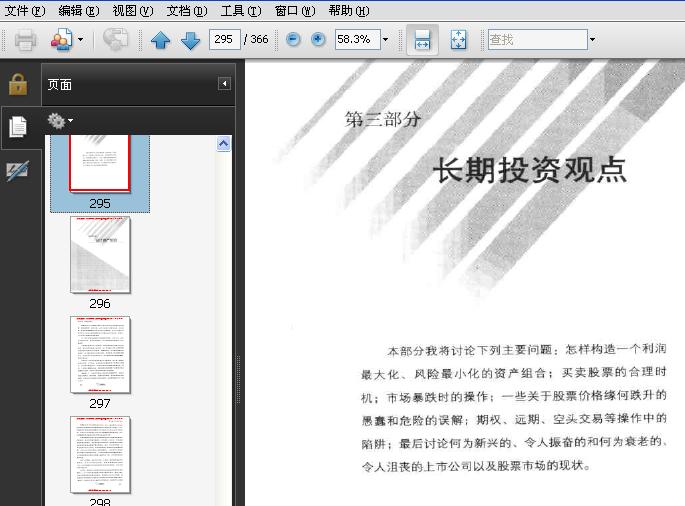Screen dimensions: 685x506
Task: Open the pages panel gear options menu
Action: point(60,121)
